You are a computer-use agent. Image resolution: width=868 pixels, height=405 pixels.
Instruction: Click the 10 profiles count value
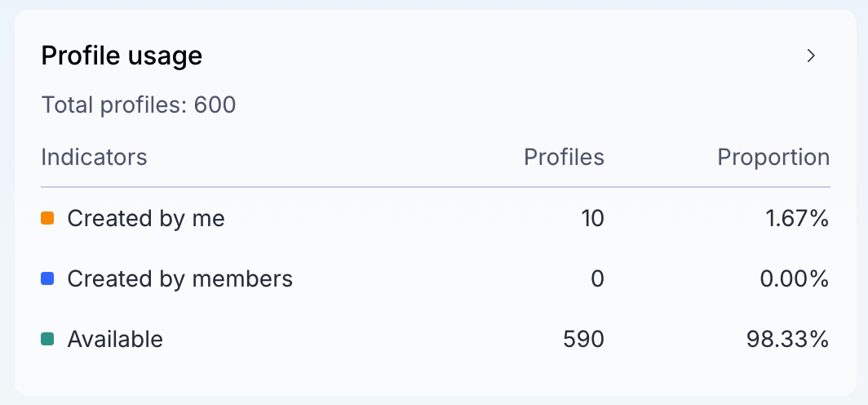click(592, 218)
